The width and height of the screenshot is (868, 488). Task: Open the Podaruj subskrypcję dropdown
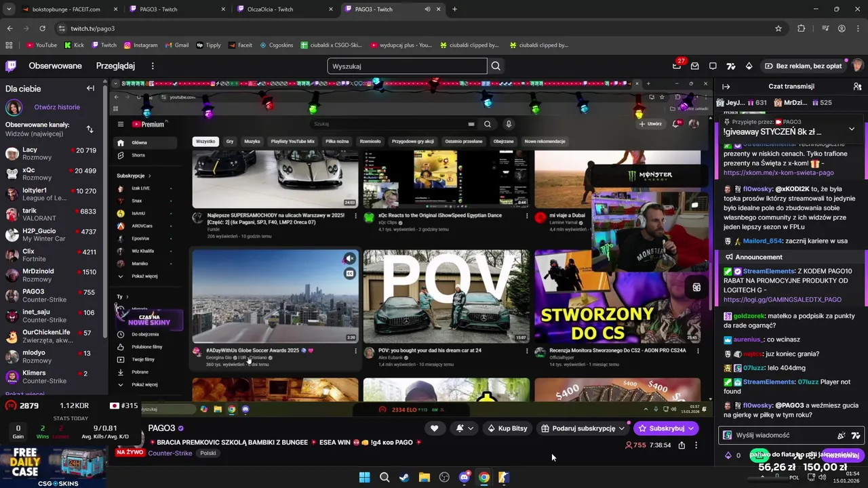[x=583, y=428]
